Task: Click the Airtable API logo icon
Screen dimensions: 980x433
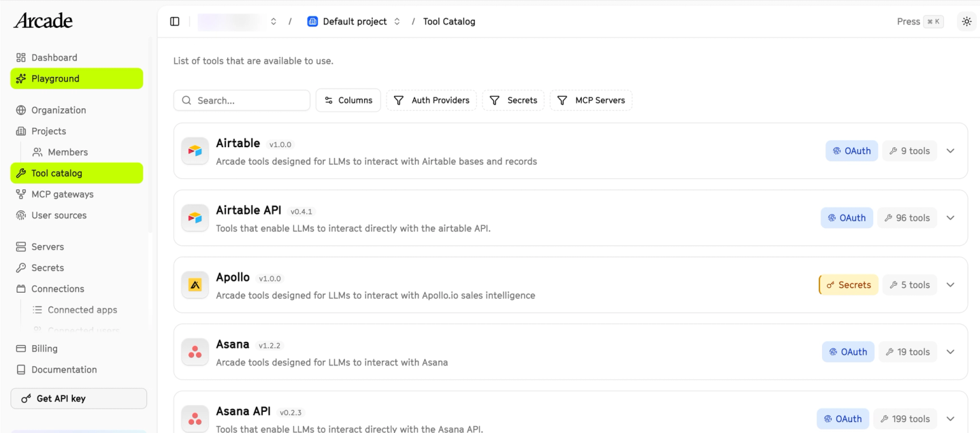Action: 195,218
